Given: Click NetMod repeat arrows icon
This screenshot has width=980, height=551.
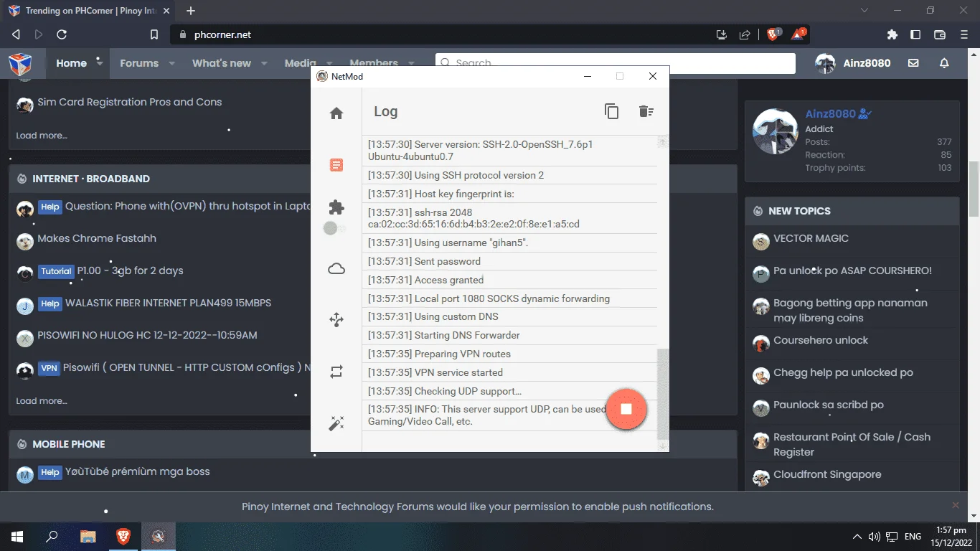Looking at the screenshot, I should coord(336,372).
